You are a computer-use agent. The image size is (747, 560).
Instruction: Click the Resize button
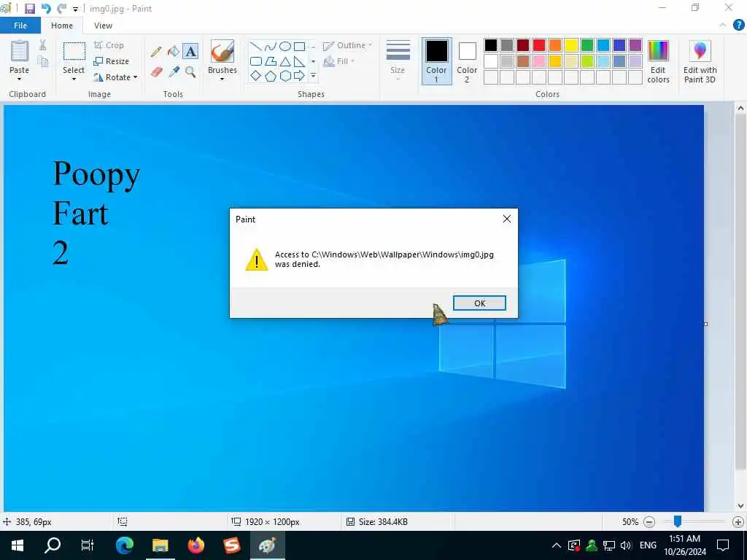click(x=112, y=61)
